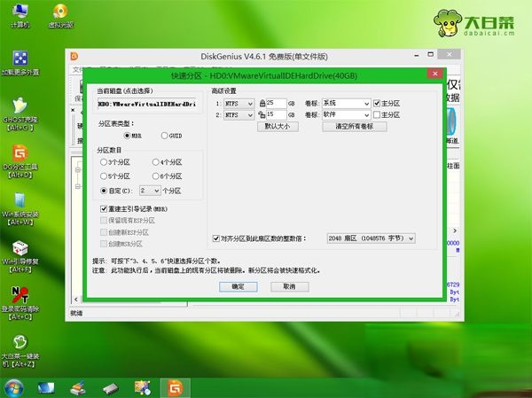Open partition 1 NTFS file system dropdown
The width and height of the screenshot is (532, 398).
[x=239, y=104]
